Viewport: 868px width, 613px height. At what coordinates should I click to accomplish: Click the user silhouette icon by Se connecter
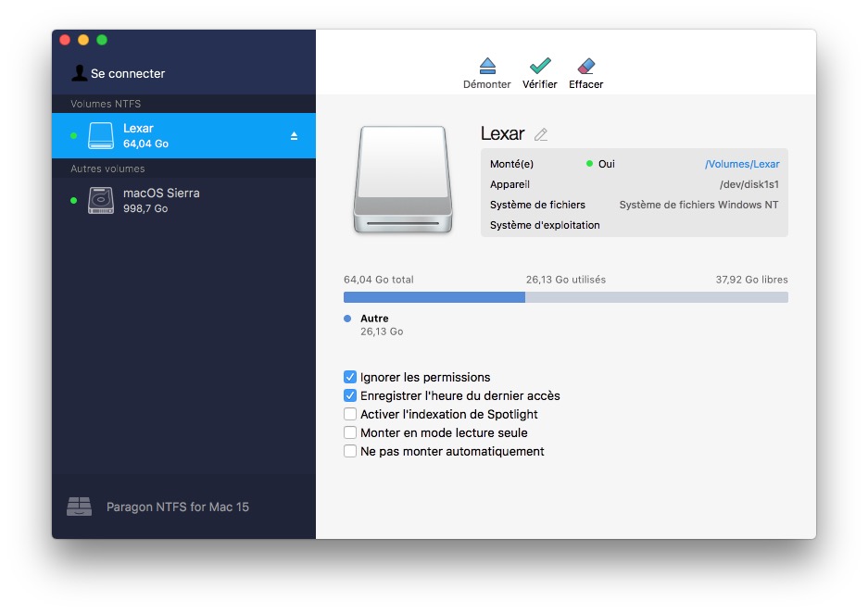point(79,73)
